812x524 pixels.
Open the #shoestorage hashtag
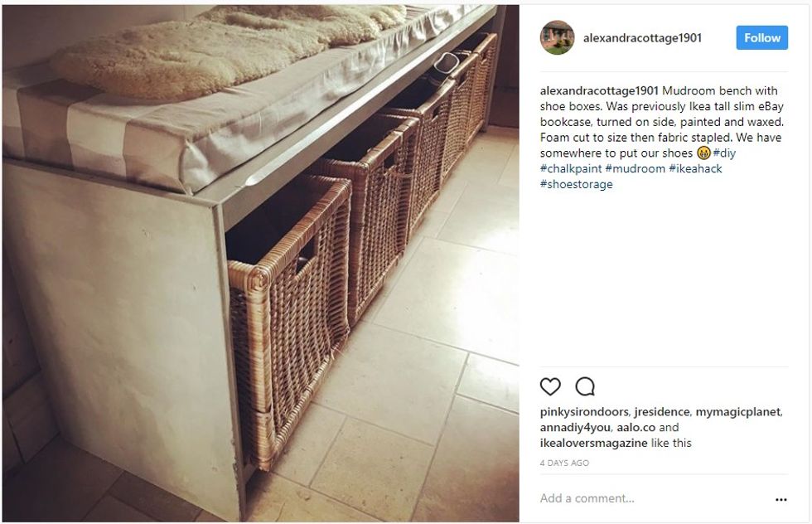577,184
